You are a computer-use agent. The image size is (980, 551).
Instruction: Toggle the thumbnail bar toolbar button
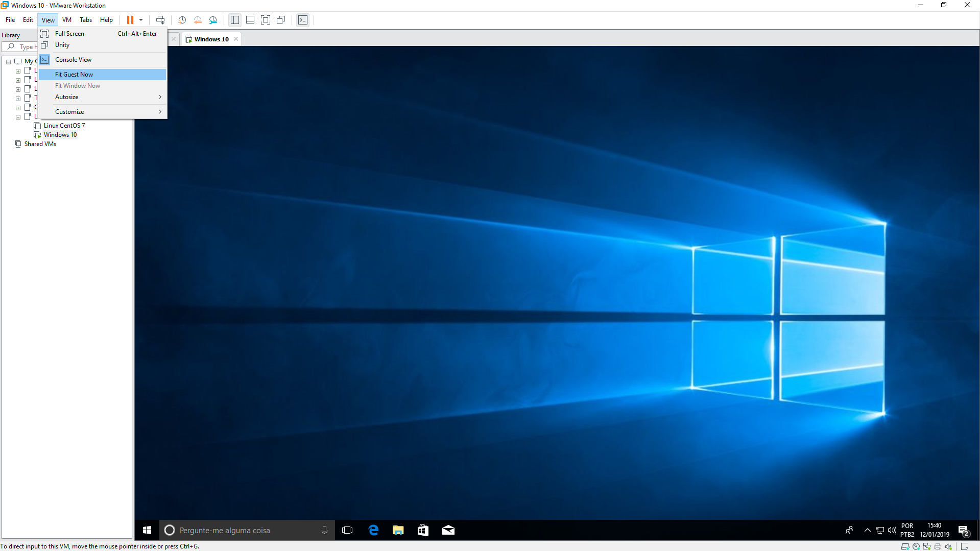tap(250, 20)
